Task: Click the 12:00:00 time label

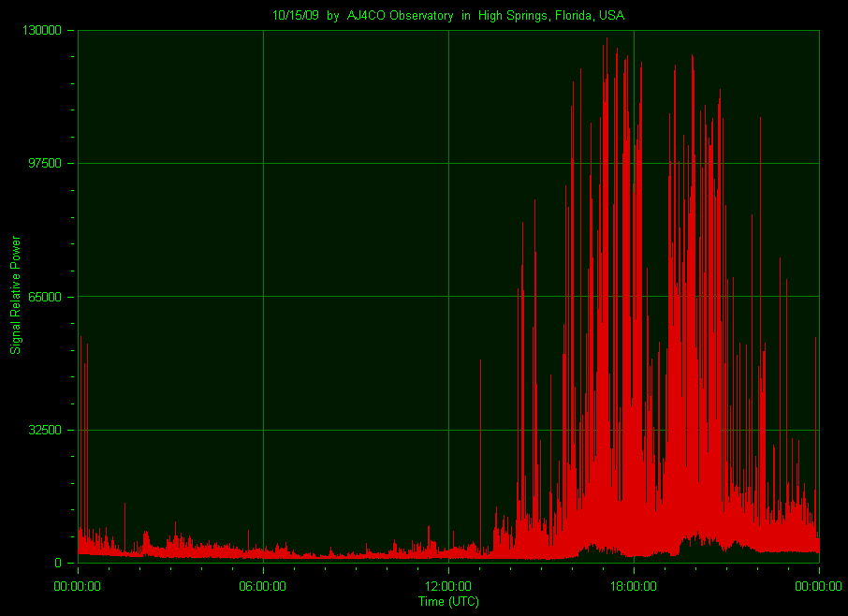Action: 447,586
